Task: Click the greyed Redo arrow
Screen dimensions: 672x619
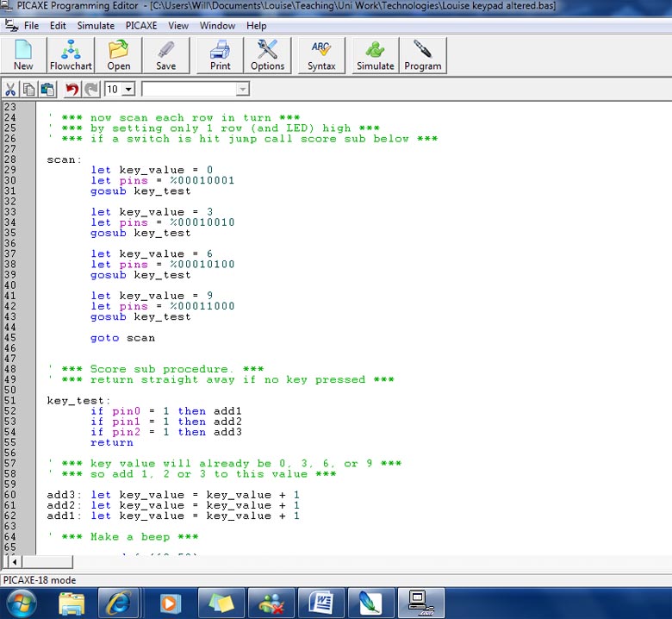Action: 90,89
